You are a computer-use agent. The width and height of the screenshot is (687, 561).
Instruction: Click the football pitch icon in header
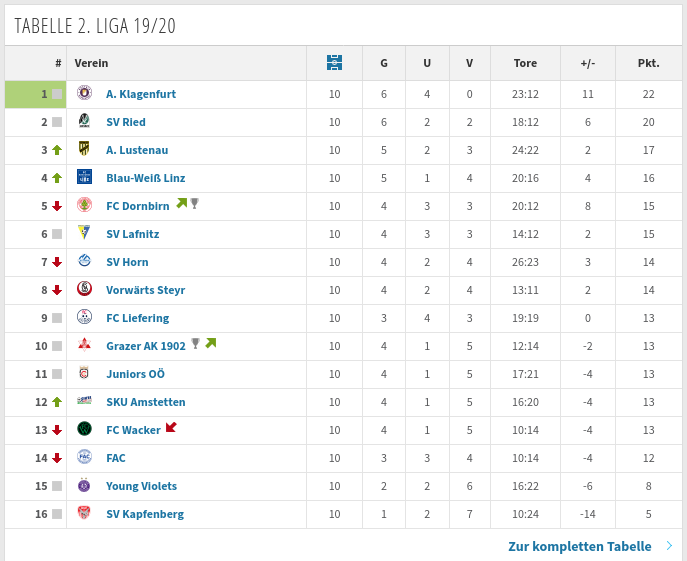coord(334,63)
